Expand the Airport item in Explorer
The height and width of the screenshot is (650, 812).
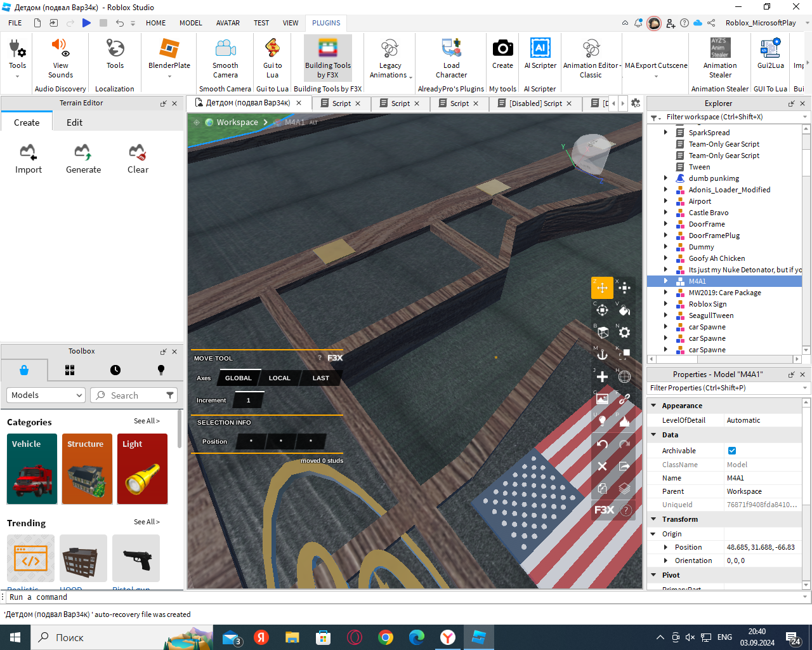(x=665, y=201)
